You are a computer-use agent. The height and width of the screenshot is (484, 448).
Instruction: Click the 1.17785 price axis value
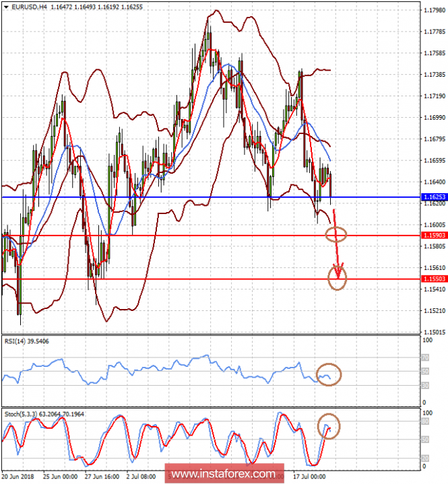[x=435, y=32]
